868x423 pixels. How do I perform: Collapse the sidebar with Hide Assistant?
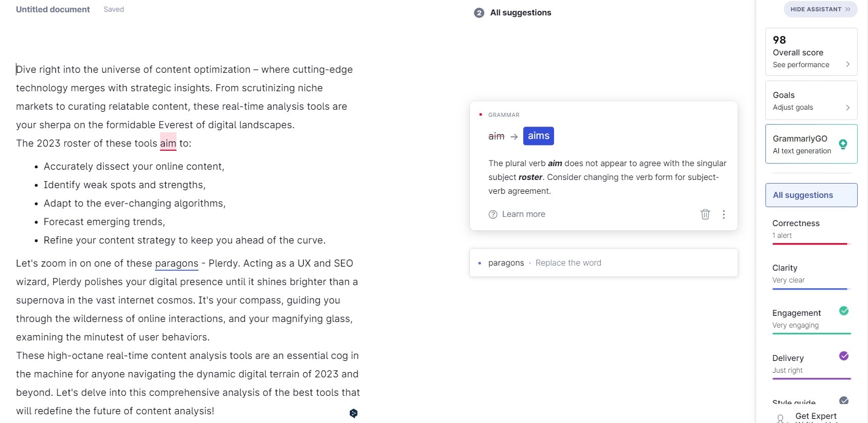pyautogui.click(x=820, y=9)
